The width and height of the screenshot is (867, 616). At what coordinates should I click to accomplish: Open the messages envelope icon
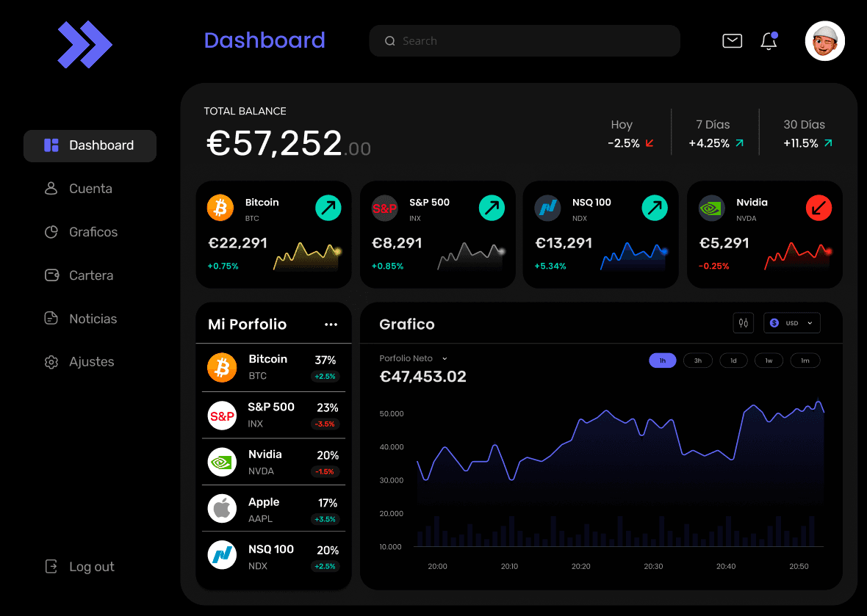(732, 41)
